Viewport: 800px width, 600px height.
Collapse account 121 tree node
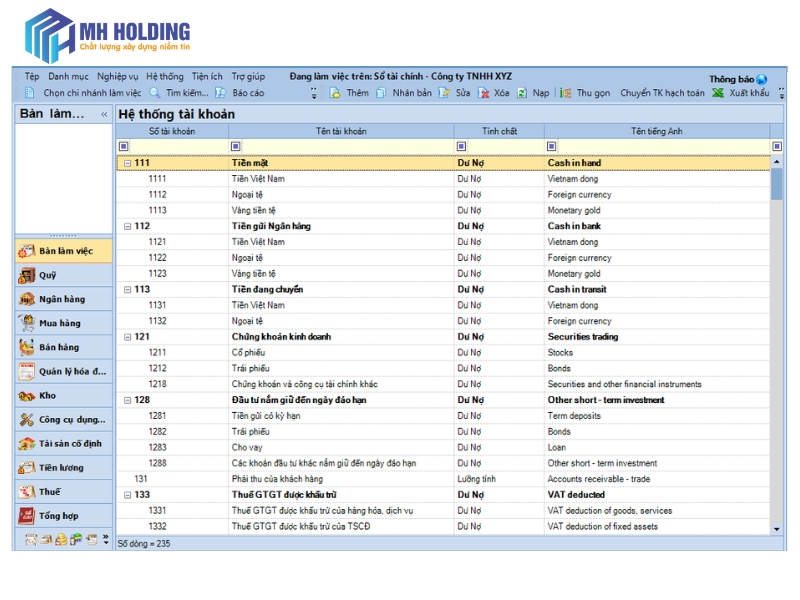(x=128, y=337)
